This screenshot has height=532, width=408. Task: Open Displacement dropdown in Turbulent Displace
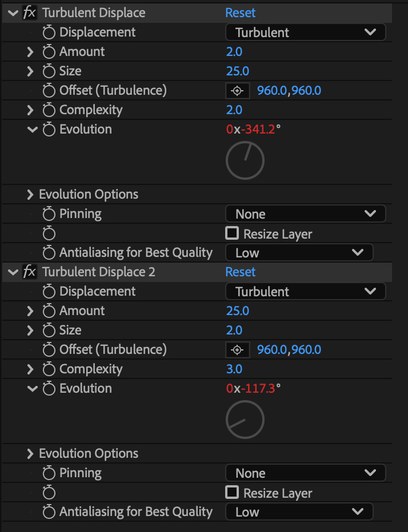[305, 32]
